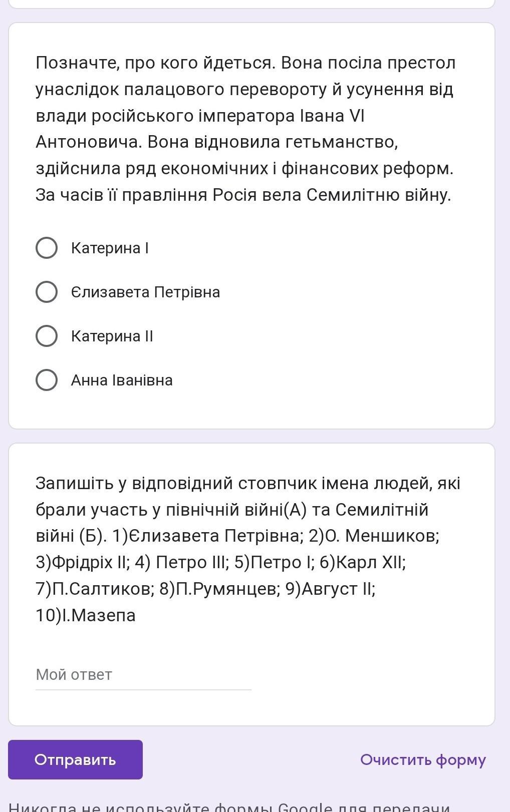The height and width of the screenshot is (812, 510).
Task: Choose the Єлизавета Петрівна radio option
Action: (x=47, y=292)
